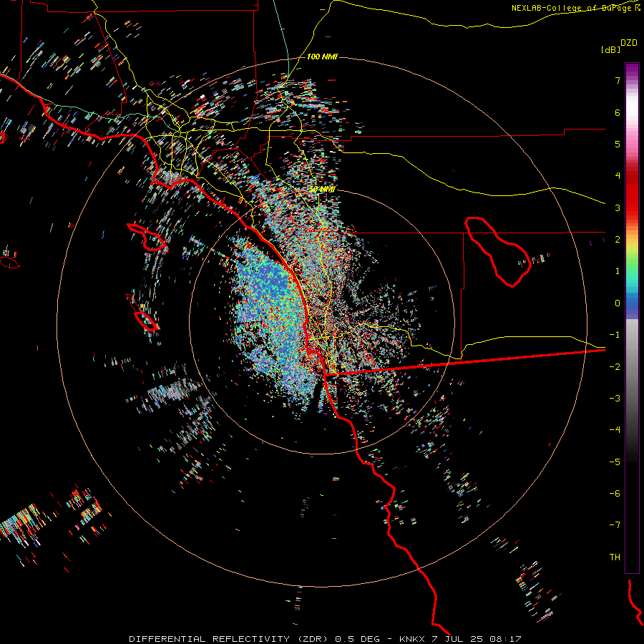Select the 2 value on color scale
Viewport: 644px width, 644px height.
pyautogui.click(x=618, y=240)
